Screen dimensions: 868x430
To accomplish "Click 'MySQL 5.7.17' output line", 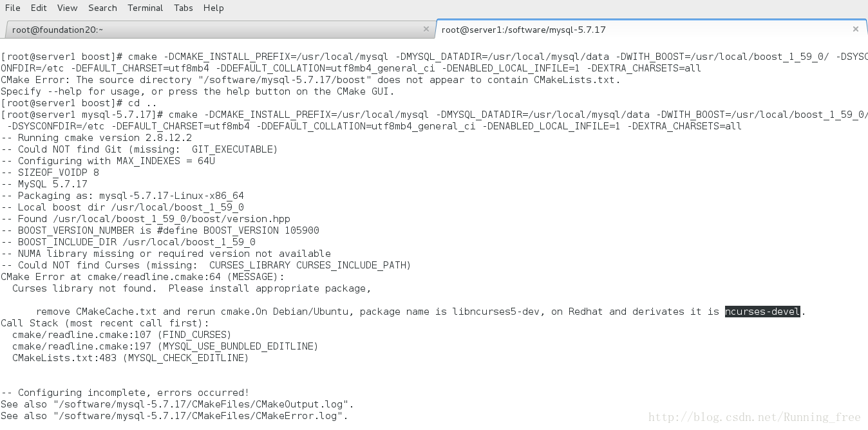I will [x=44, y=184].
